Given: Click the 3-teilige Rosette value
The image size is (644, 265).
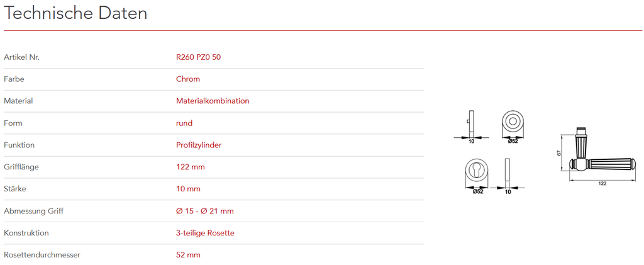Looking at the screenshot, I should pos(205,233).
